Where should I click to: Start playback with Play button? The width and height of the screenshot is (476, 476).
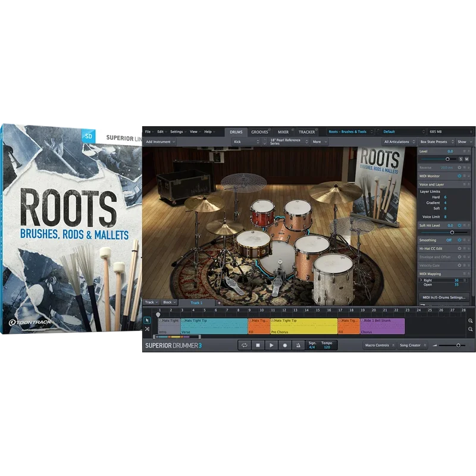271,346
